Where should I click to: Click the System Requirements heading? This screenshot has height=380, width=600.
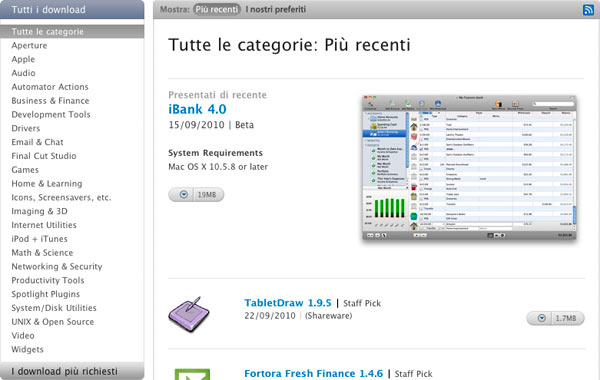215,153
